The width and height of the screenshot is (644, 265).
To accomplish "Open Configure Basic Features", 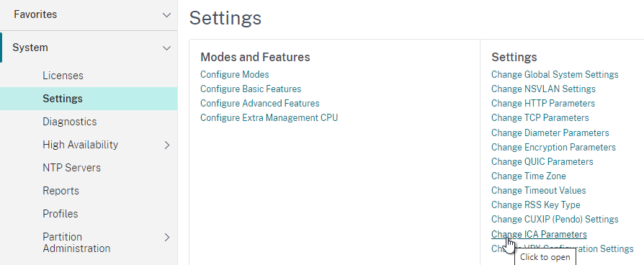I will click(x=251, y=89).
